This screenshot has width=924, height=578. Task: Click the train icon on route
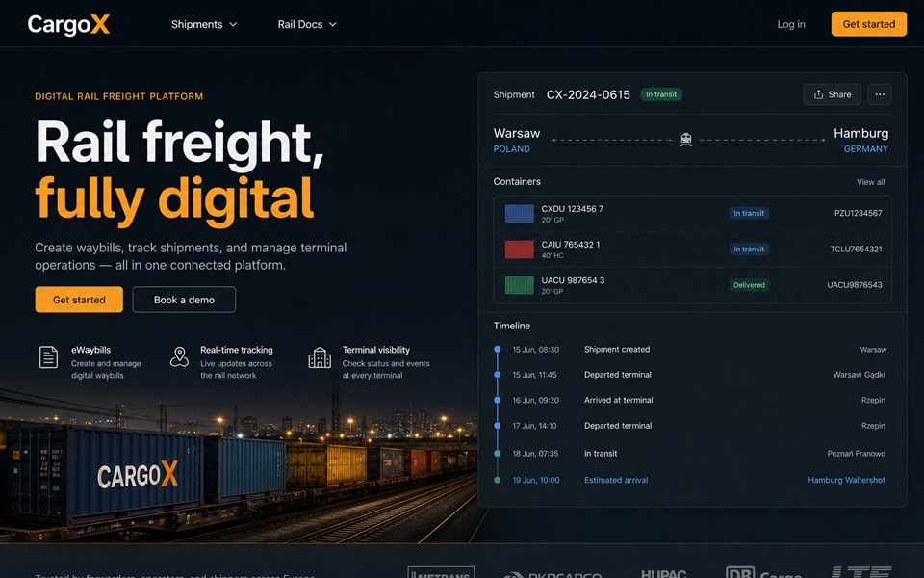pos(685,140)
